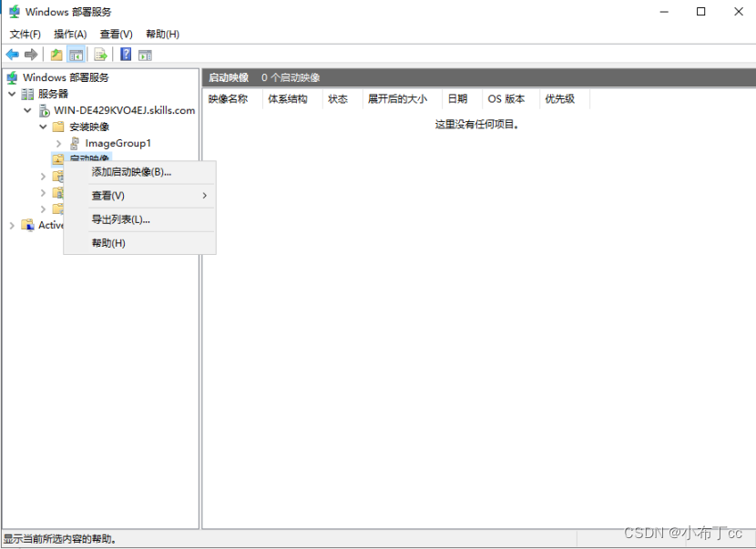Collapse the WIN-DE429KVO4EJ.skills.com node
The width and height of the screenshot is (756, 549).
pos(27,110)
